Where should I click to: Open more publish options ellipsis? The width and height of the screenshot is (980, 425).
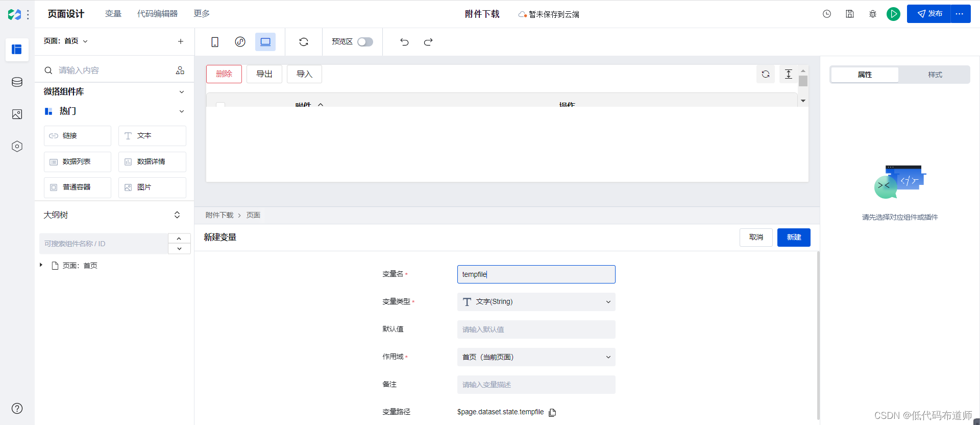click(960, 14)
